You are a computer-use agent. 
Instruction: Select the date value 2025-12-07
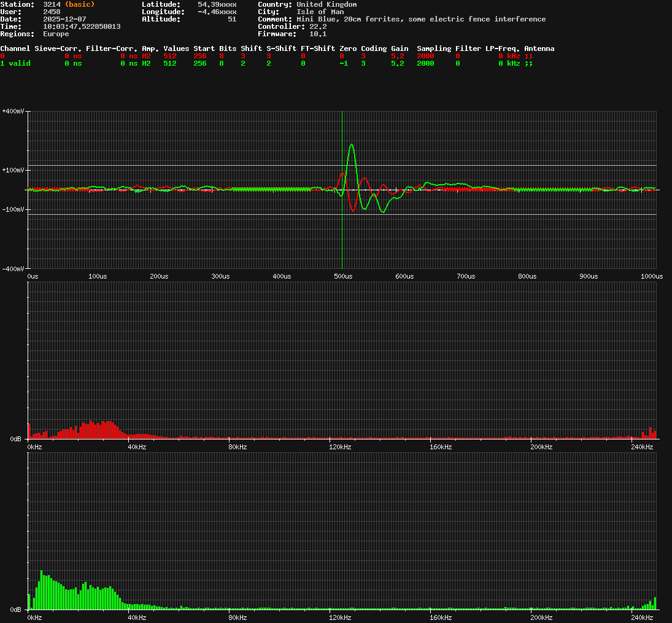tap(64, 19)
